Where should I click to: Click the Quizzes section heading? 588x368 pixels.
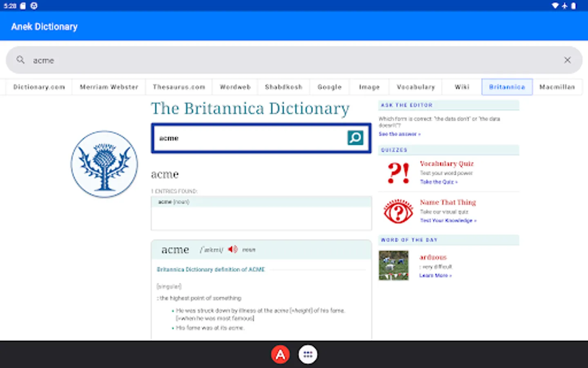tap(394, 150)
